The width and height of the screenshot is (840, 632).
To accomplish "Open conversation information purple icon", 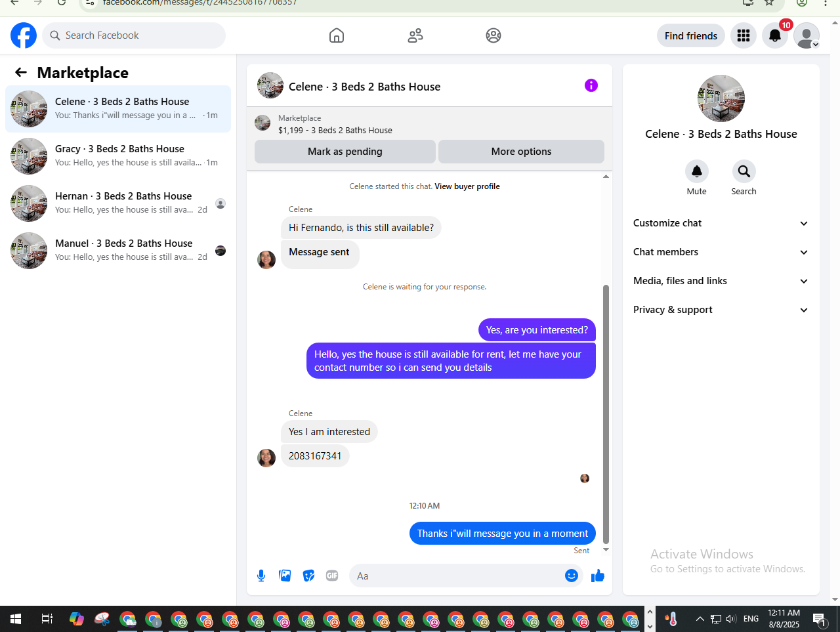I will pos(591,85).
